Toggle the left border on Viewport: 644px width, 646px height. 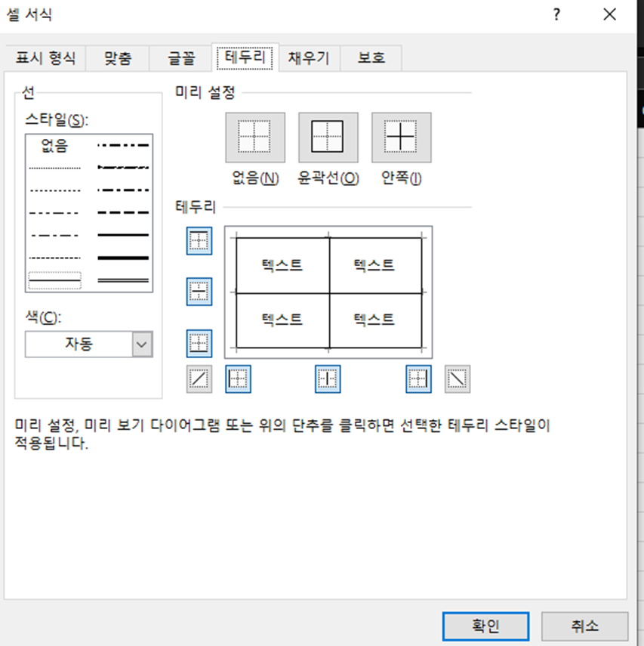[238, 379]
